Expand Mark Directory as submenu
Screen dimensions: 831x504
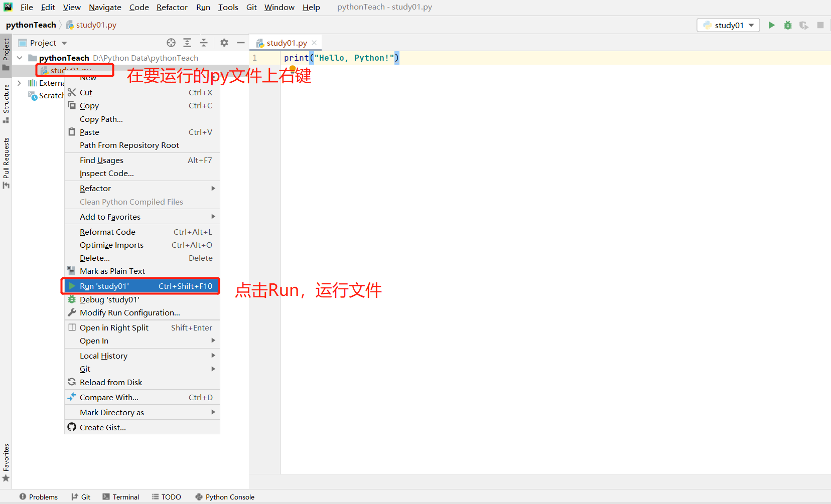(x=143, y=412)
